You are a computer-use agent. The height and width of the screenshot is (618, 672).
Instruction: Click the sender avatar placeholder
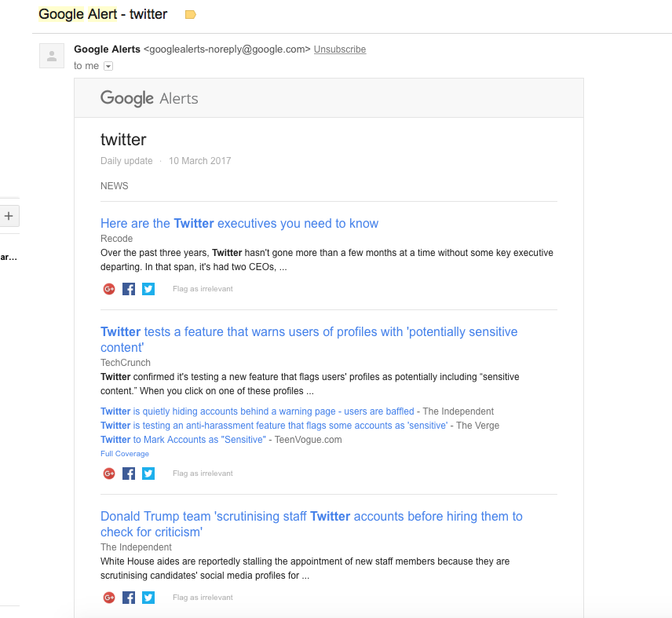[x=52, y=56]
